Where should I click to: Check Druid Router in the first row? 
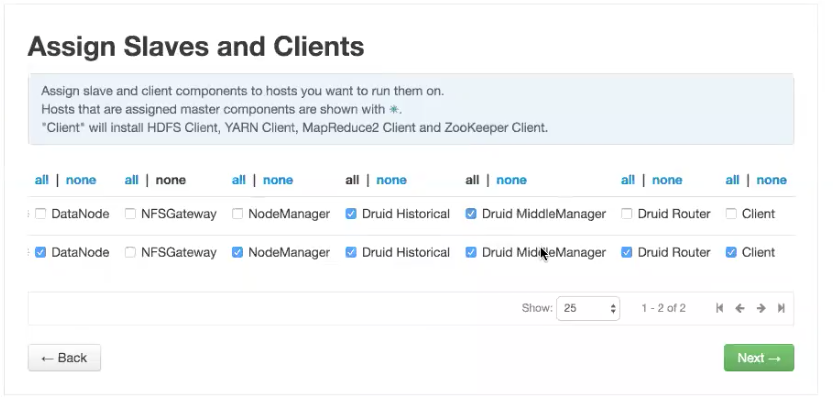point(627,214)
